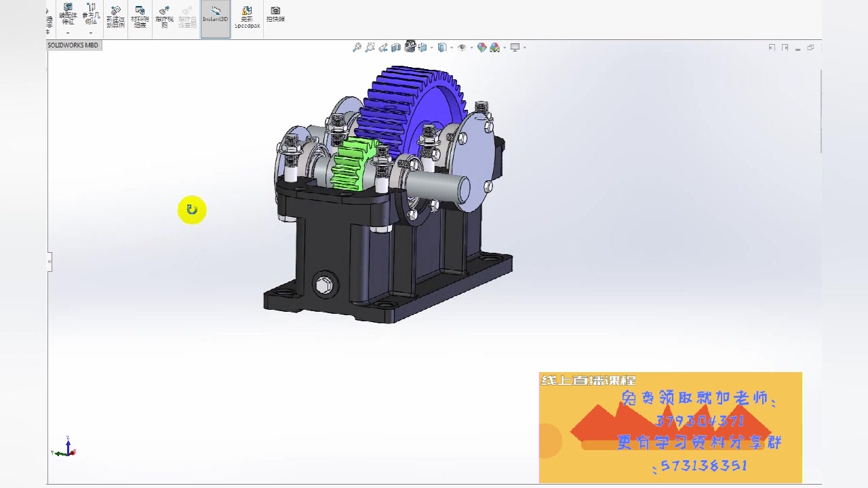Click the View Orientation cube icon

(x=422, y=47)
